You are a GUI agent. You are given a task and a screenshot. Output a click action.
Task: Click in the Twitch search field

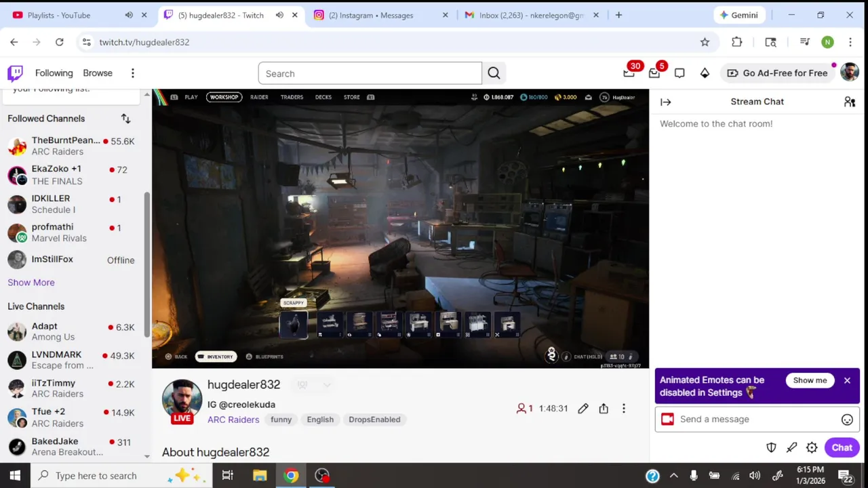pyautogui.click(x=370, y=73)
